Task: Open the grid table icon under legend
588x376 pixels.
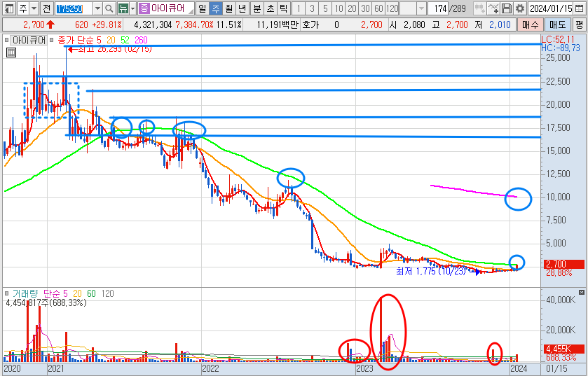Action: [x=11, y=53]
